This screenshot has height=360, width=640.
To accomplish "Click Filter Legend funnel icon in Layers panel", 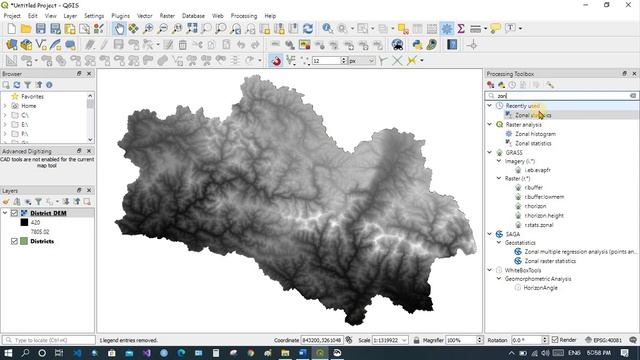I will pyautogui.click(x=38, y=202).
